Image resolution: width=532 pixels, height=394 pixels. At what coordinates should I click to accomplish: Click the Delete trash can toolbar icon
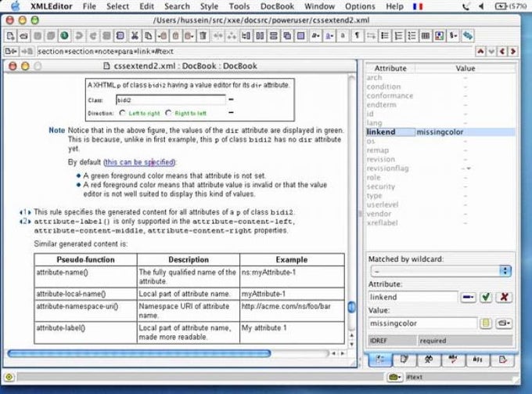pyautogui.click(x=203, y=36)
